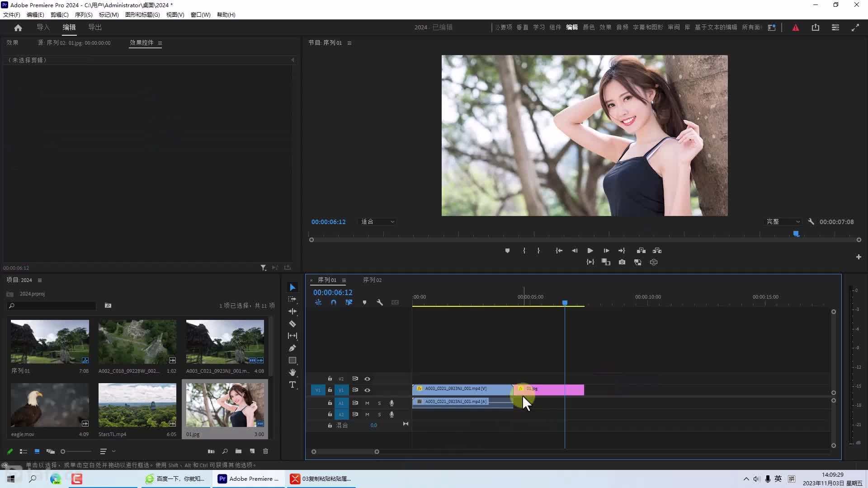The width and height of the screenshot is (868, 488).
Task: Switch to 音频 workspace
Action: click(x=622, y=28)
